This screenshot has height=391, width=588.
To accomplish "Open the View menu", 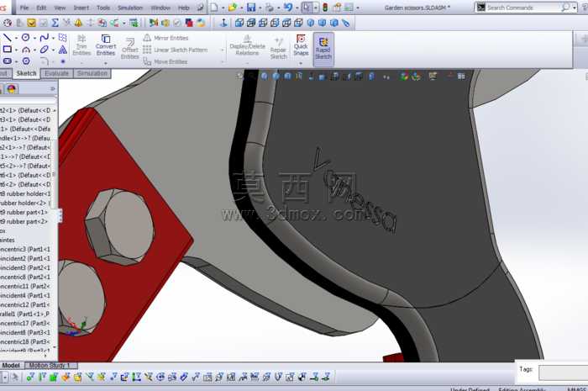I will tap(60, 8).
